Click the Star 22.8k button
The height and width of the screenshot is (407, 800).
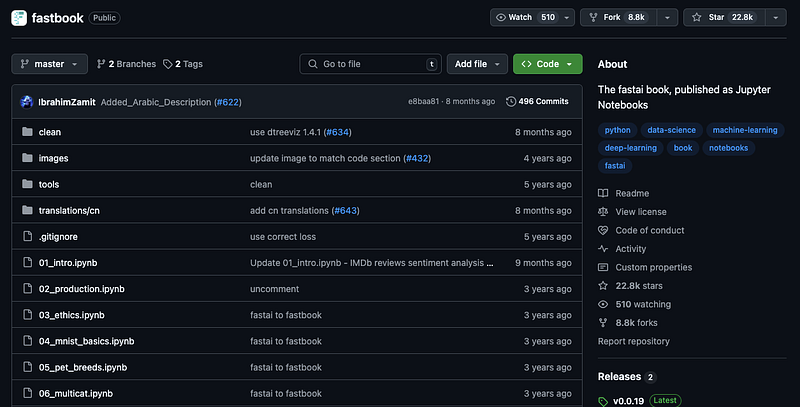724,17
